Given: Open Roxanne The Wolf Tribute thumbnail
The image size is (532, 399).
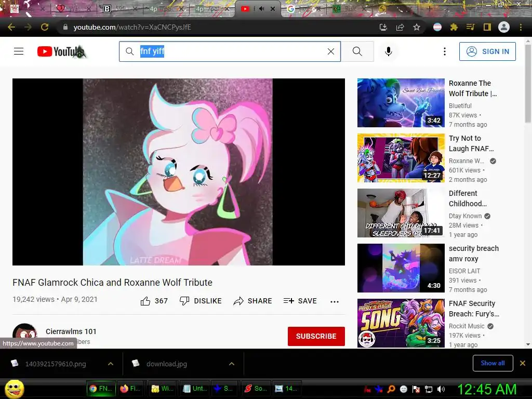Looking at the screenshot, I should tap(401, 103).
